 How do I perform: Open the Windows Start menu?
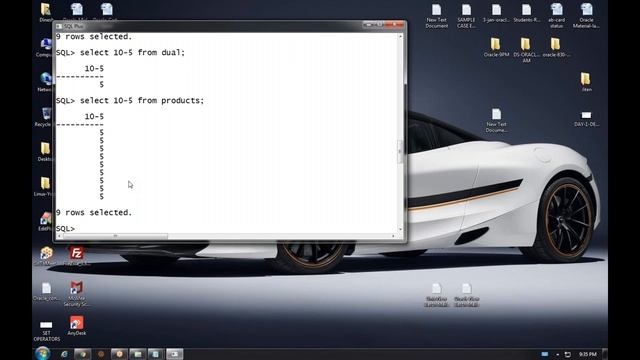click(42, 353)
